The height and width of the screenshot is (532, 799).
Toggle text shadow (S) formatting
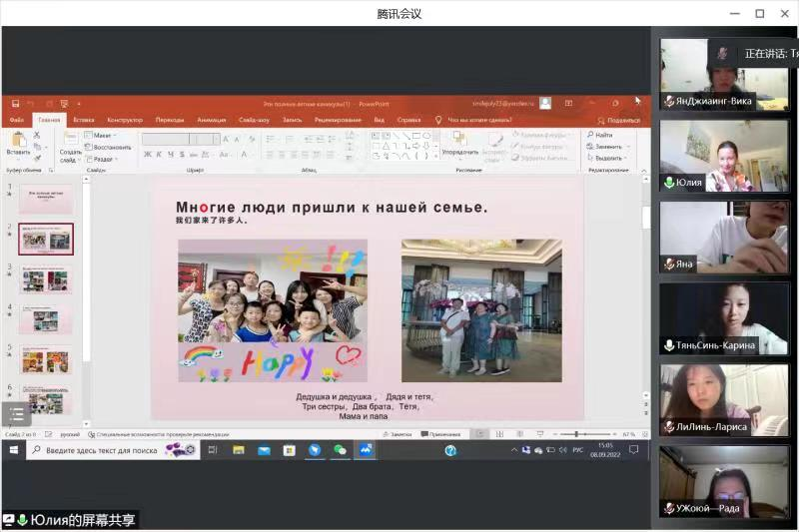click(182, 155)
